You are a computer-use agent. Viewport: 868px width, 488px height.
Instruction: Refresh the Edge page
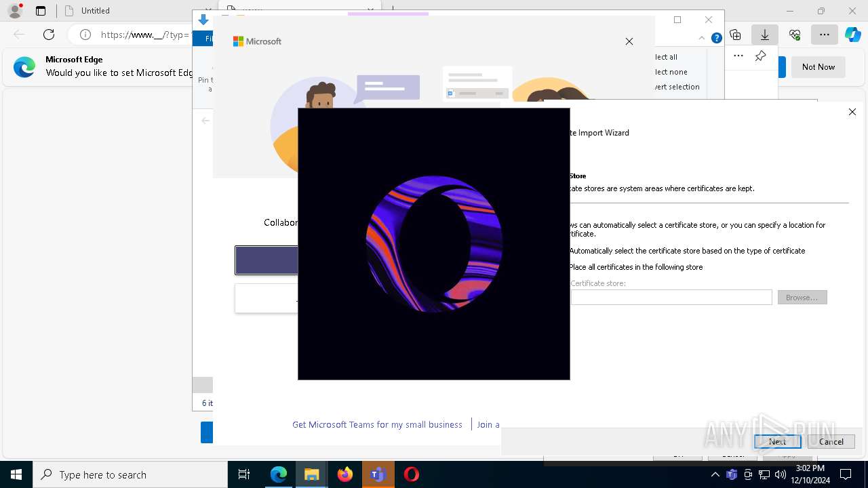pos(49,35)
